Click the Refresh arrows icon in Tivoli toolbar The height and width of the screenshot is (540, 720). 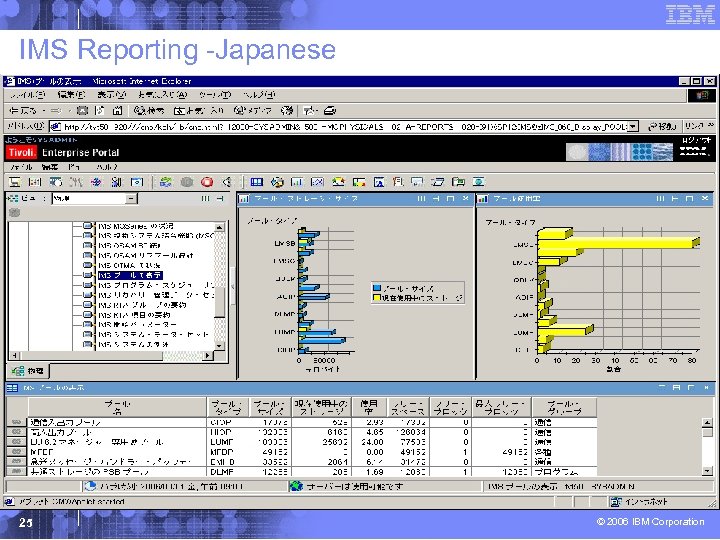[165, 182]
